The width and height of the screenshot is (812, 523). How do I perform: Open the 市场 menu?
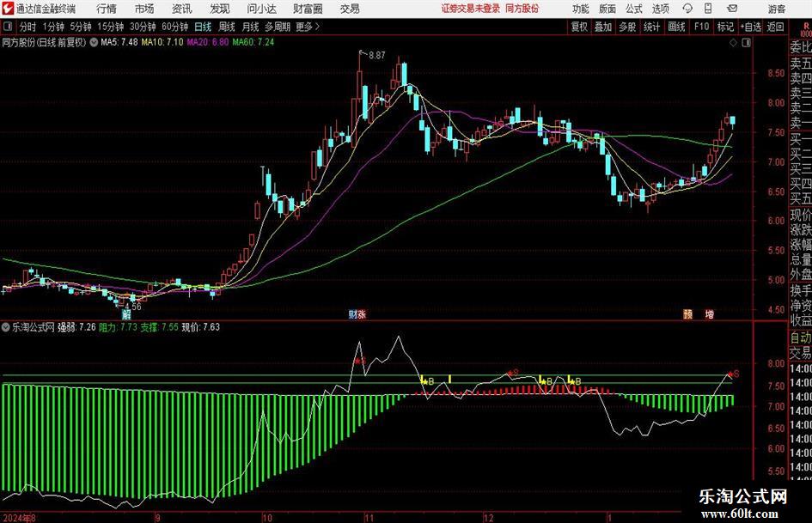[144, 9]
